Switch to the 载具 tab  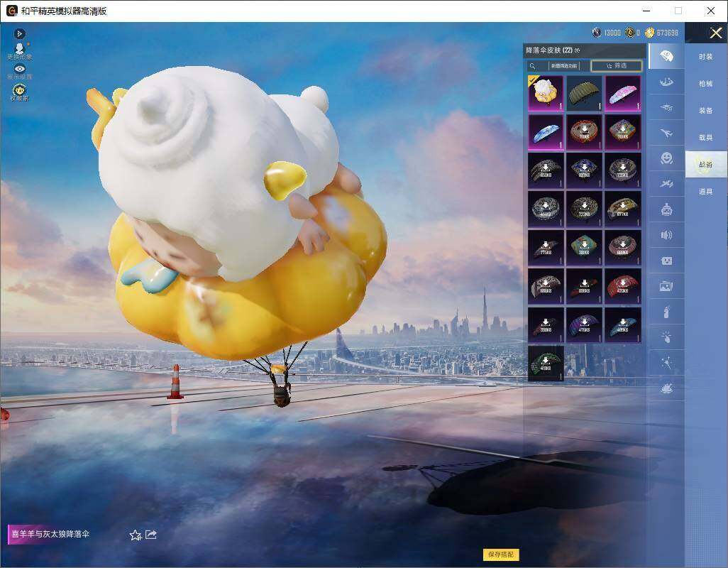coord(706,138)
